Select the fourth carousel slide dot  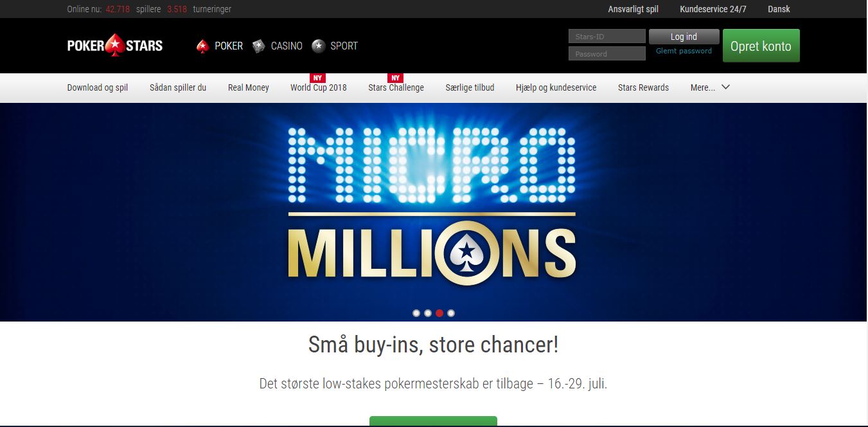451,313
